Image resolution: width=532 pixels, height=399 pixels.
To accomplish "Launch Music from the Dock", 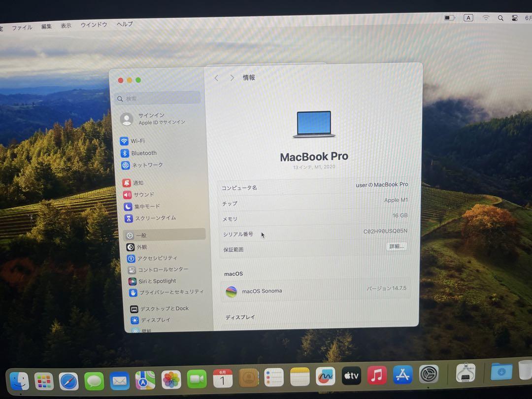I will tap(377, 375).
